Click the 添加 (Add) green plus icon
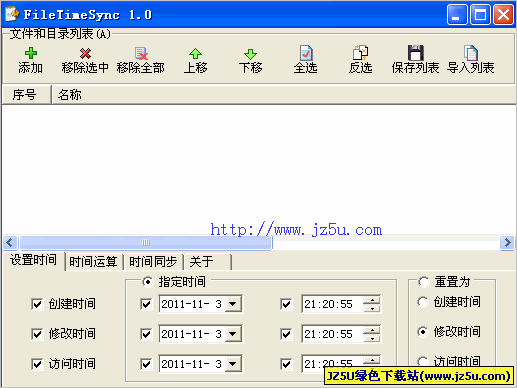 tap(31, 53)
